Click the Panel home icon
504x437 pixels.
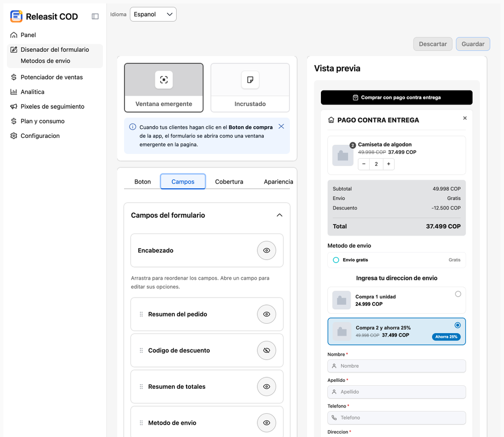pyautogui.click(x=13, y=35)
